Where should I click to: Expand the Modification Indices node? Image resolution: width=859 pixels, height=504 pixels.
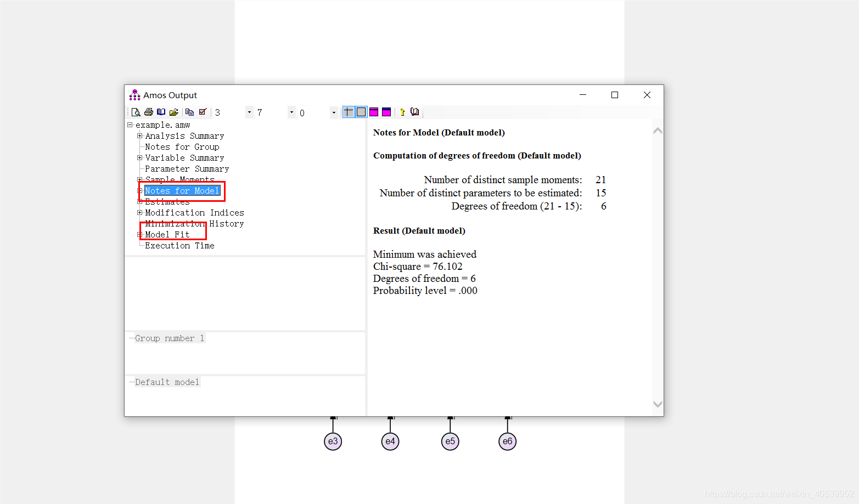[x=139, y=212]
